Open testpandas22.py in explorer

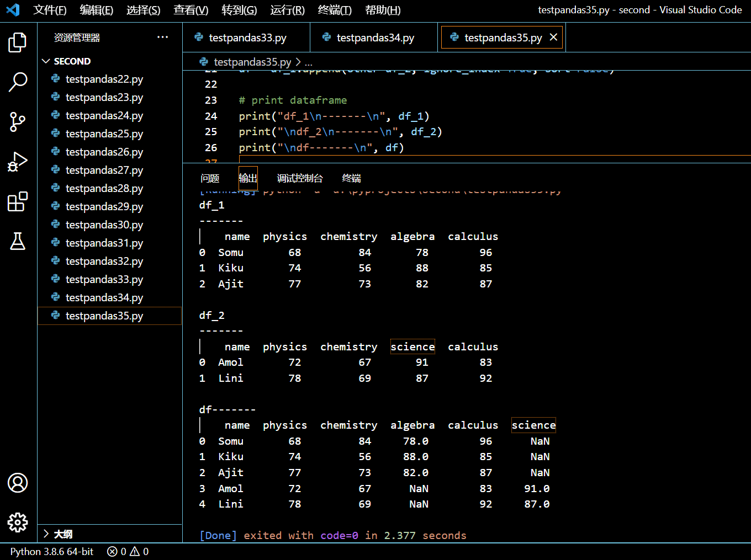[x=110, y=79]
